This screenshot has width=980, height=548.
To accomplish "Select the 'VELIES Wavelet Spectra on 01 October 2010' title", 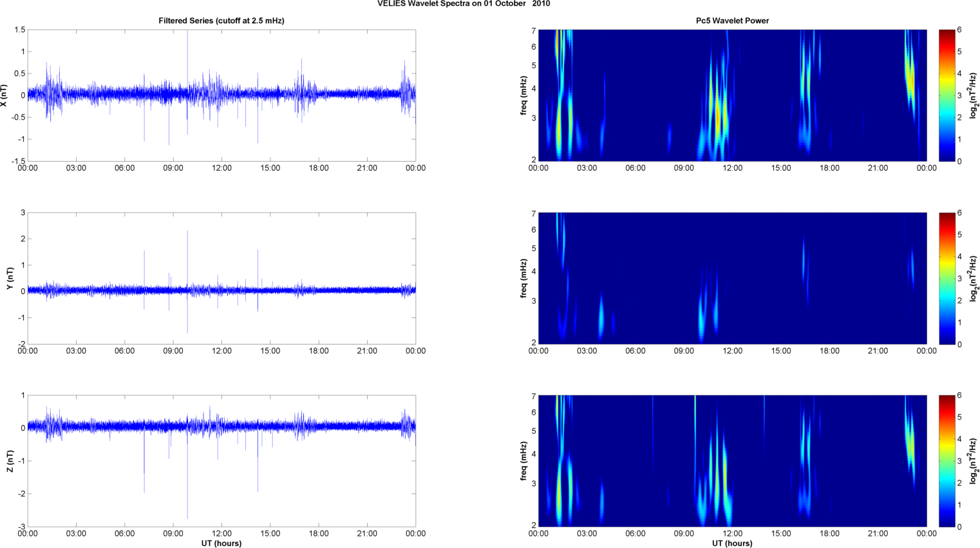I will coord(464,4).
